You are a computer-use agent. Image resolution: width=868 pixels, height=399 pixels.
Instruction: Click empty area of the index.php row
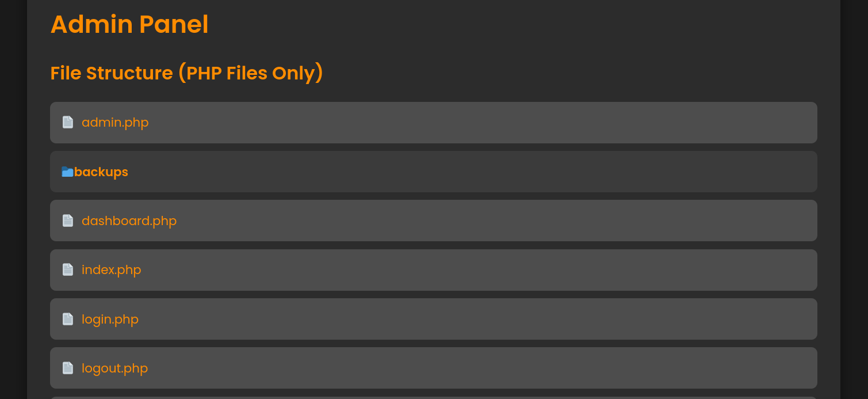tap(477, 270)
